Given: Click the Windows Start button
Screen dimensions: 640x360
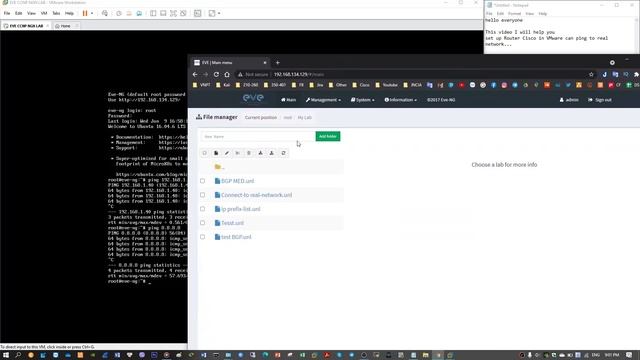Looking at the screenshot, I should (6, 355).
